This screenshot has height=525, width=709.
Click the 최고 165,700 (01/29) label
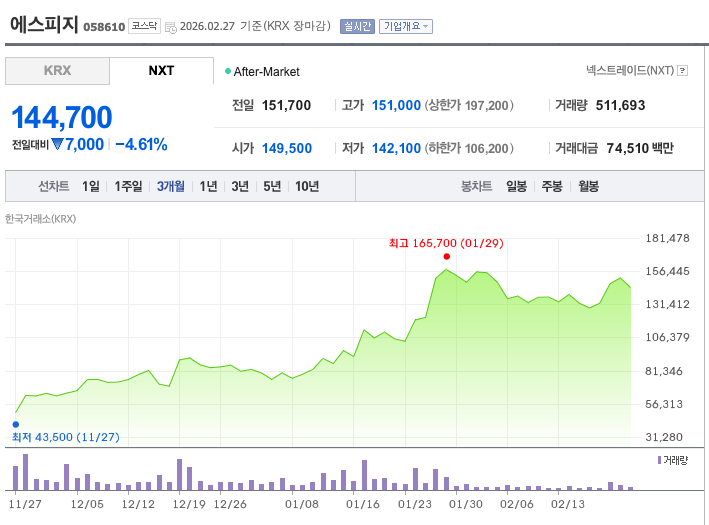pyautogui.click(x=446, y=243)
